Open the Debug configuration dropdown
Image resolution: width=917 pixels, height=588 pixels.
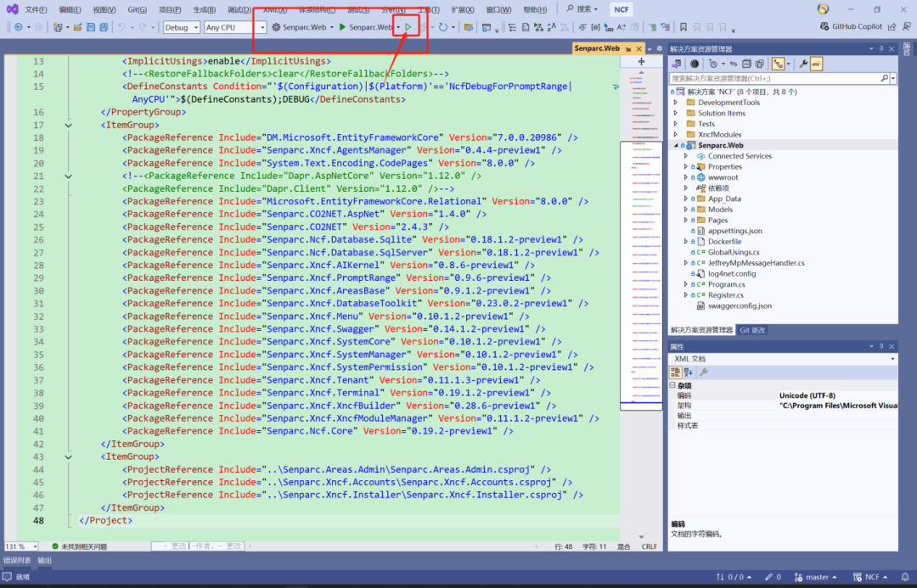[x=182, y=27]
